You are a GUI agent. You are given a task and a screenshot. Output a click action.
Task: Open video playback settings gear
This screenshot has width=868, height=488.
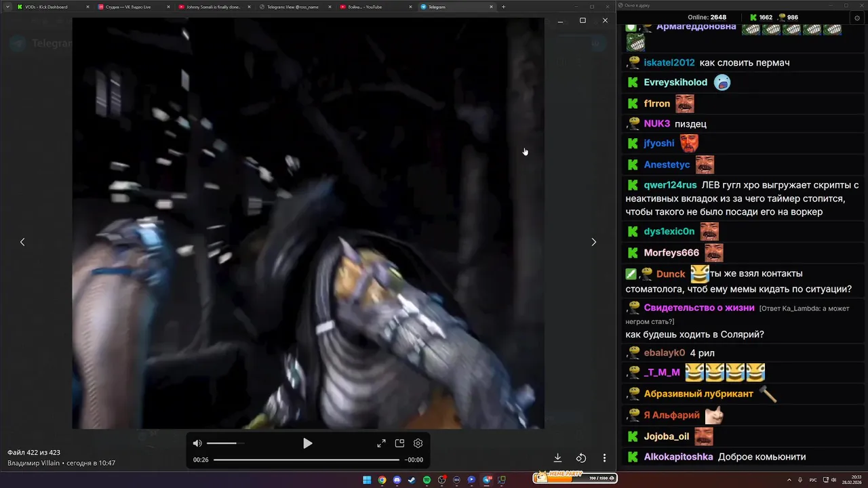[418, 443]
